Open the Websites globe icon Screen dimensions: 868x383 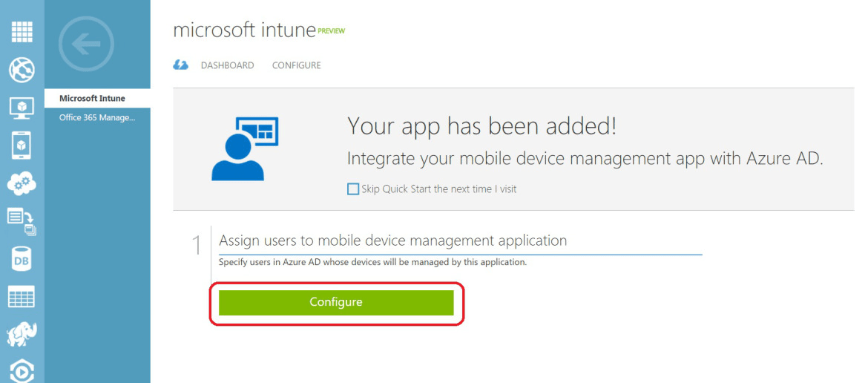click(x=22, y=70)
